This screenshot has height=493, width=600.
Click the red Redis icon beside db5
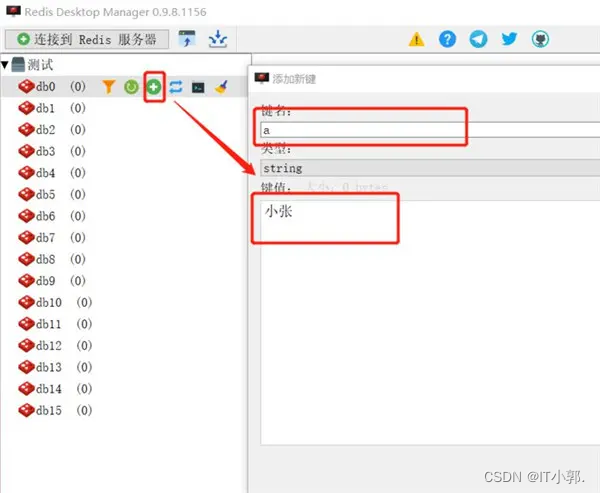coord(26,194)
